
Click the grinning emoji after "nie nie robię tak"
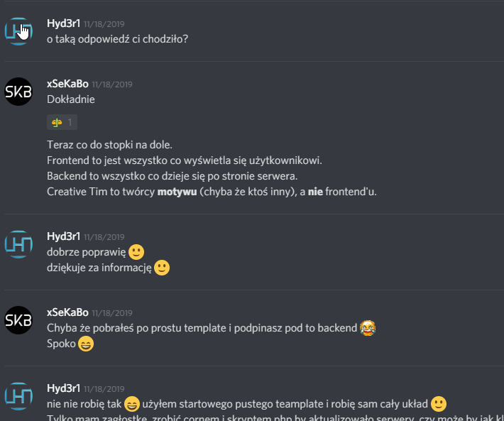pyautogui.click(x=132, y=404)
